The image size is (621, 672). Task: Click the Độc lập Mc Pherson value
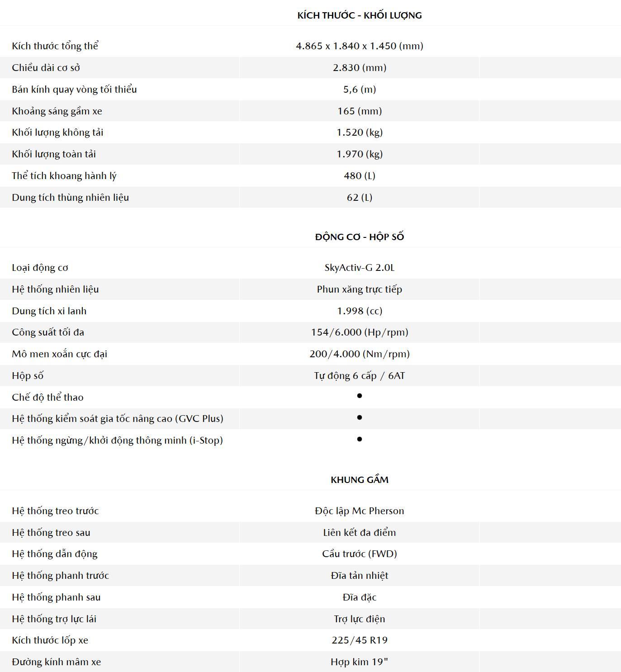pos(360,511)
